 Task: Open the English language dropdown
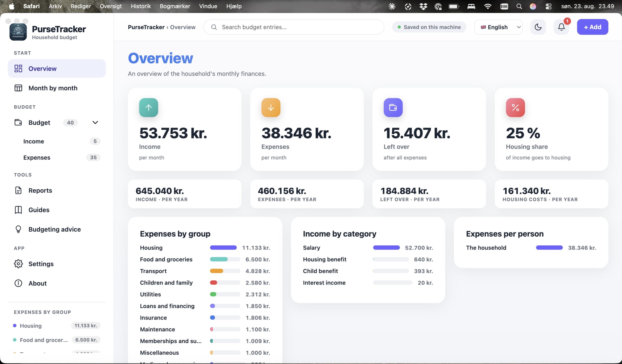click(x=498, y=27)
